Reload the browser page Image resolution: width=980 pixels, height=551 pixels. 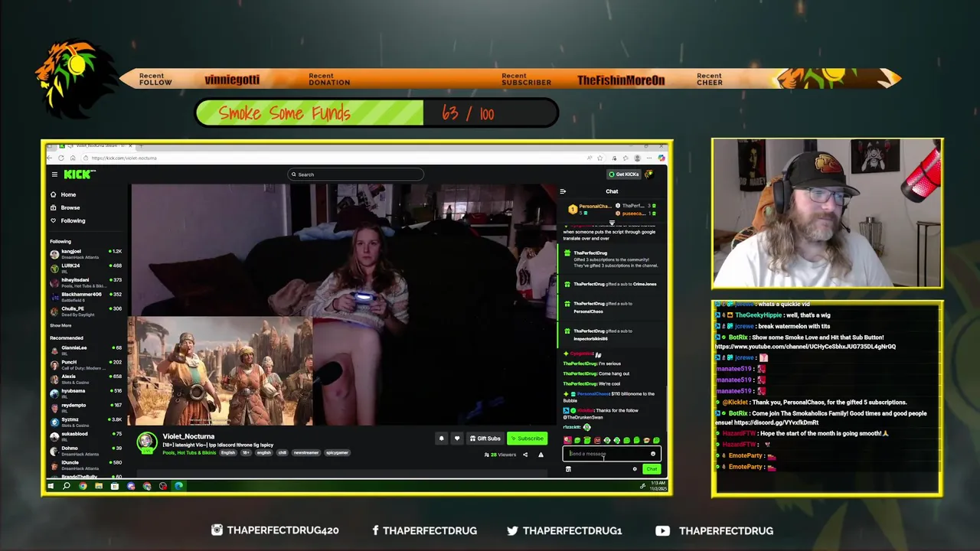(61, 158)
